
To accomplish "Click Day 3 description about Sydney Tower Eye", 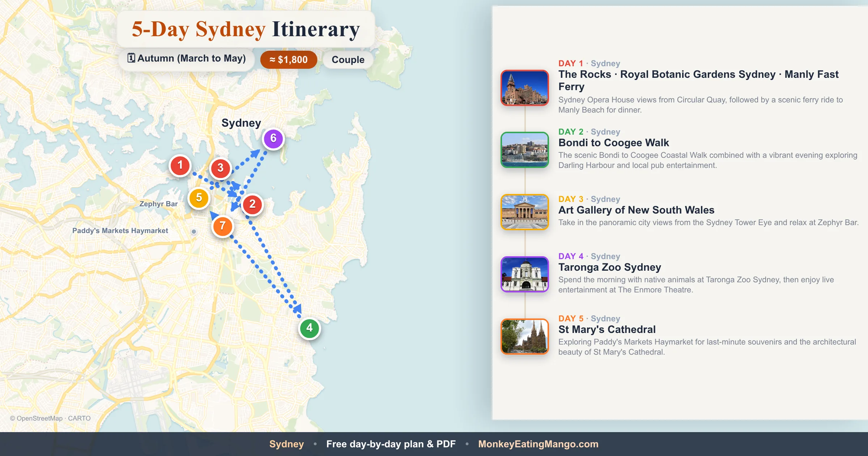I will [708, 223].
